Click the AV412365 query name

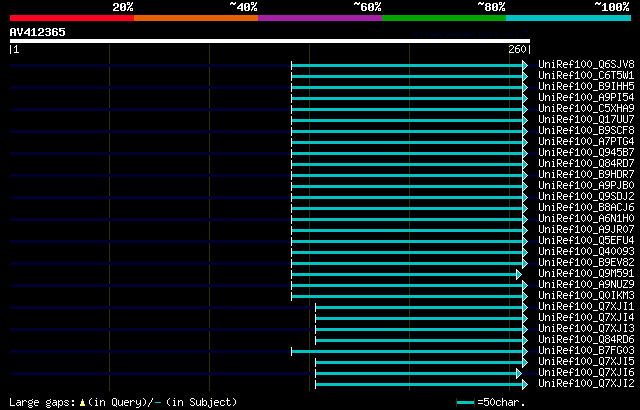38,32
